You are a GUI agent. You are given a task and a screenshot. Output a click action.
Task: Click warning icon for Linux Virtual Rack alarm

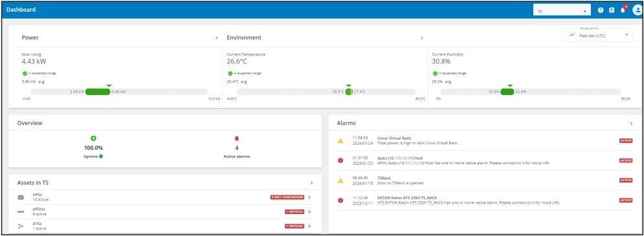click(x=340, y=141)
